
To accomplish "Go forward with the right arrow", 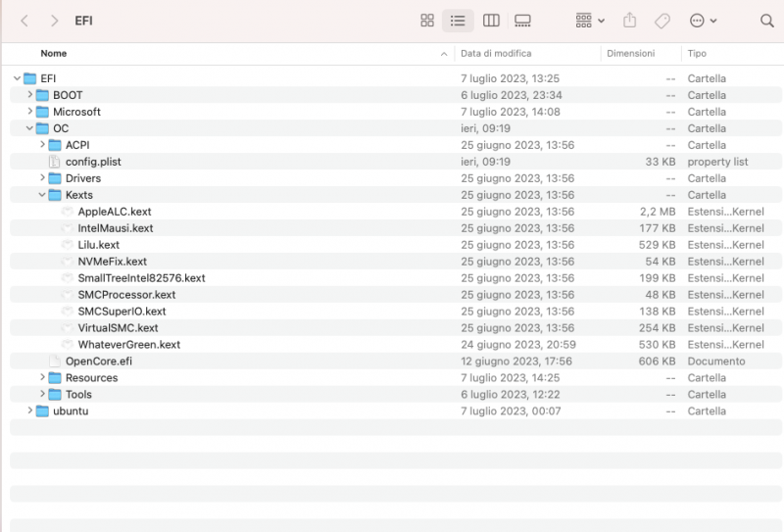I will [55, 21].
